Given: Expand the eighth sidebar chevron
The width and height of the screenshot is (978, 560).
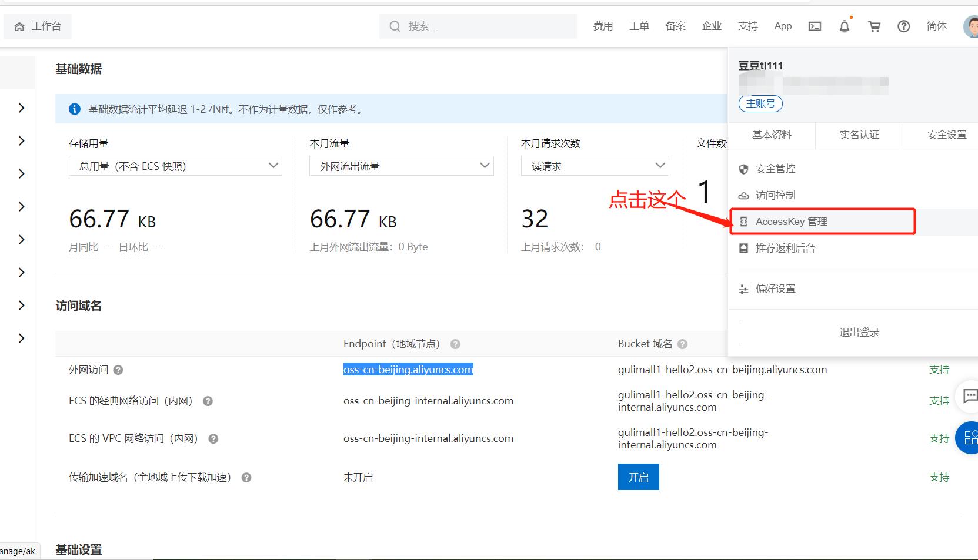Looking at the screenshot, I should [x=21, y=338].
